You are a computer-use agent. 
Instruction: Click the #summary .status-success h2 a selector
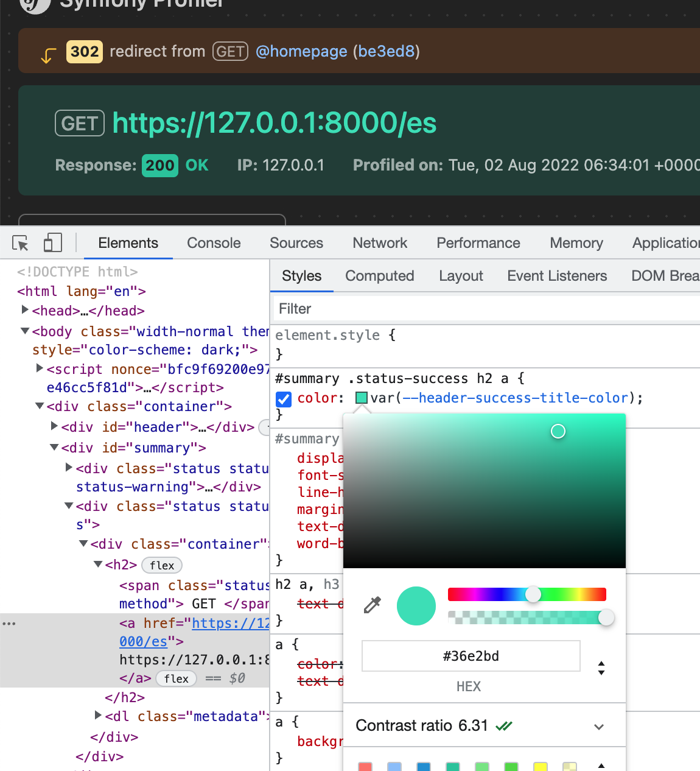[x=394, y=378]
